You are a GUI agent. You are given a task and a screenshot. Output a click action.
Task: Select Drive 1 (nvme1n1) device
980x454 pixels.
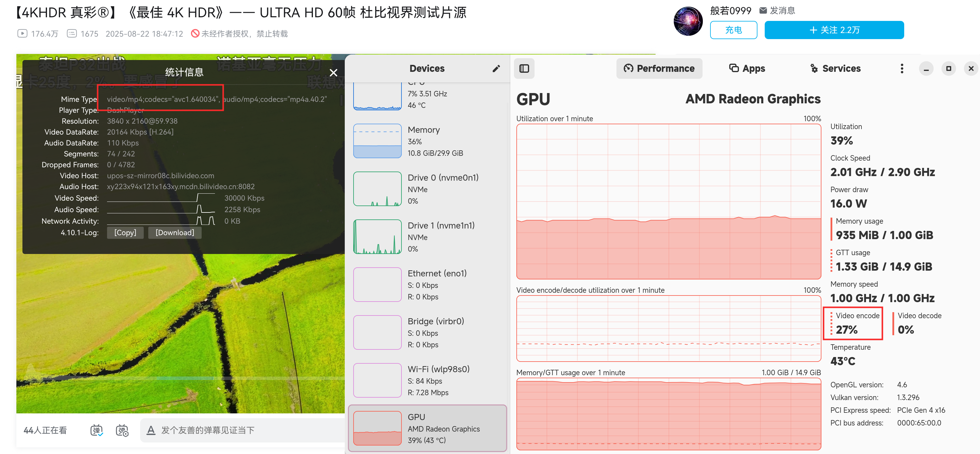click(x=427, y=237)
